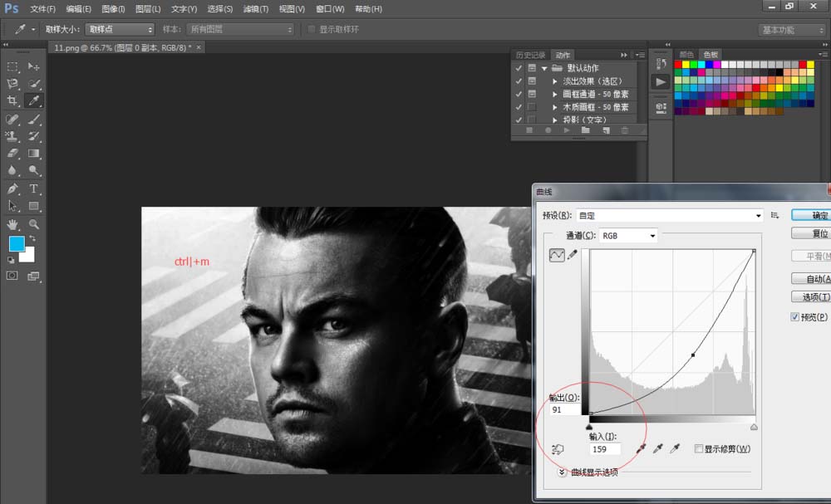Click the cyan foreground color swatch

(x=17, y=244)
